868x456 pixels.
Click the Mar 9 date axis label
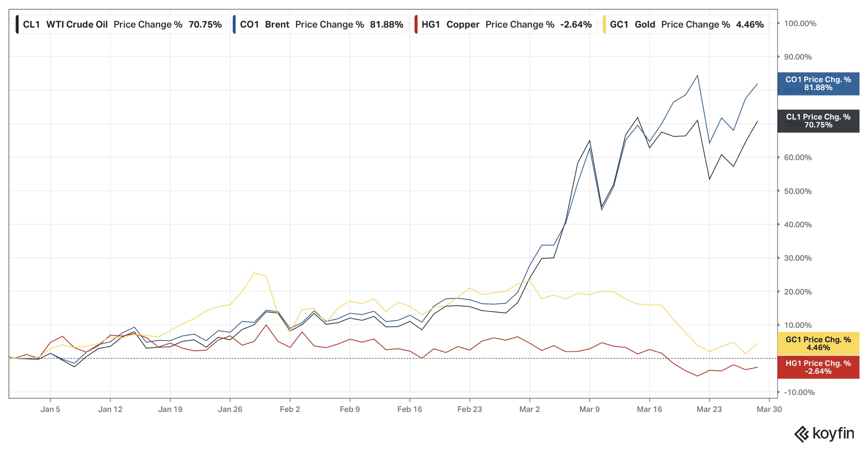tap(589, 409)
